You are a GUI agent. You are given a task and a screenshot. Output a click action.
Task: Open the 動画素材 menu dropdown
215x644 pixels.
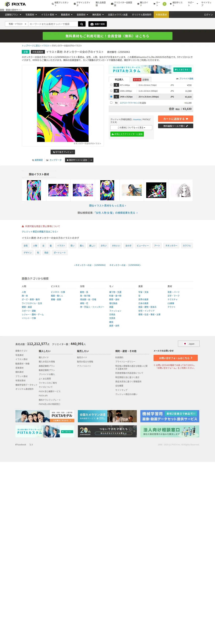tap(67, 15)
